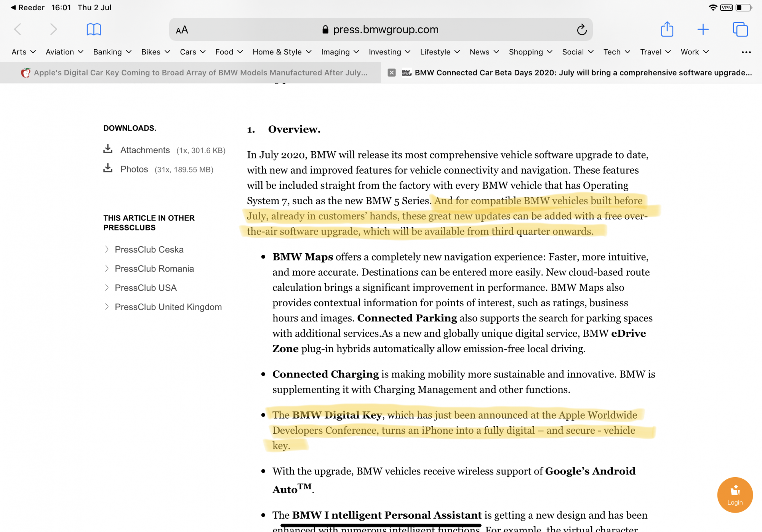Open the Photos download link
Image resolution: width=762 pixels, height=532 pixels.
pyautogui.click(x=134, y=169)
